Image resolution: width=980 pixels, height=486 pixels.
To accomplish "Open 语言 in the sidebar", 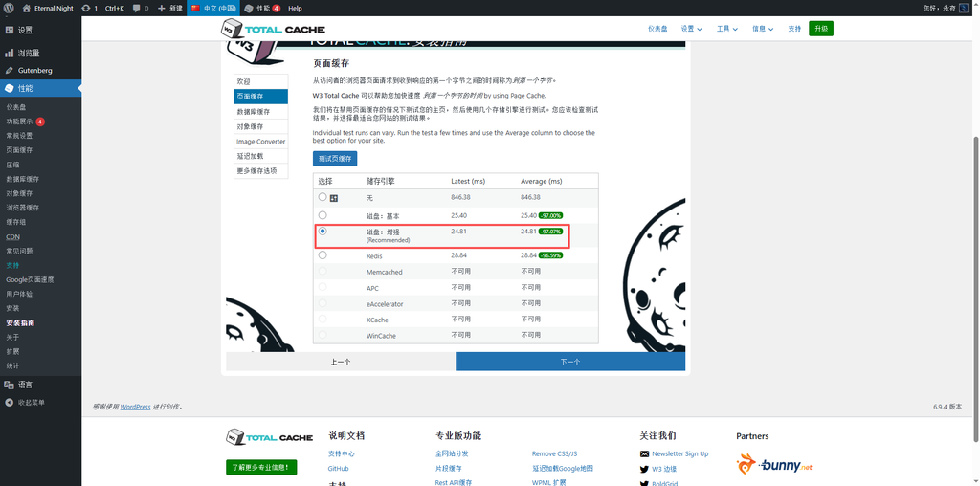I will pyautogui.click(x=40, y=385).
